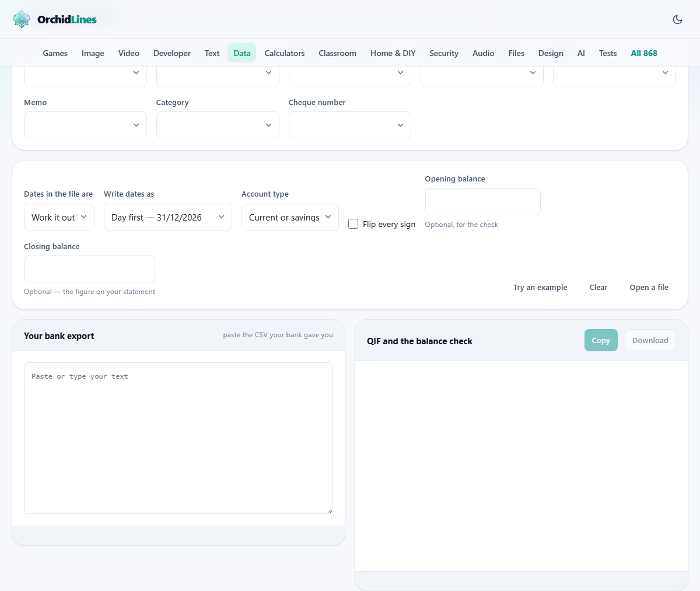Focus the Opening balance input field

(x=483, y=202)
